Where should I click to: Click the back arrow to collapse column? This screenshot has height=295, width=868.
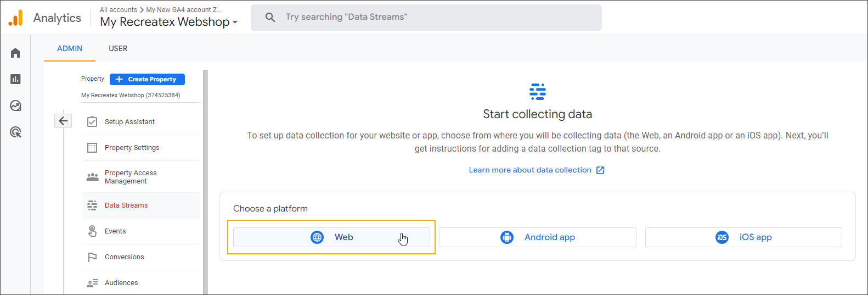[x=63, y=121]
